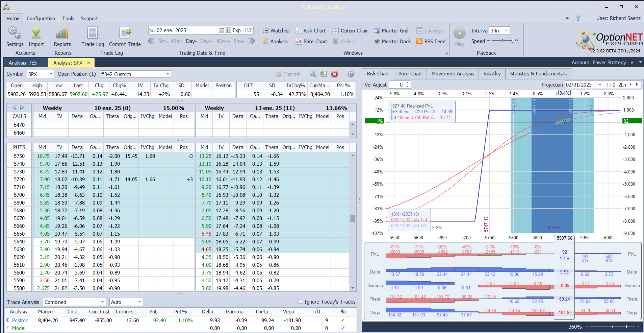Toggle Plot checkbox for Model row
Image resolution: width=644 pixels, height=333 pixels.
click(343, 328)
